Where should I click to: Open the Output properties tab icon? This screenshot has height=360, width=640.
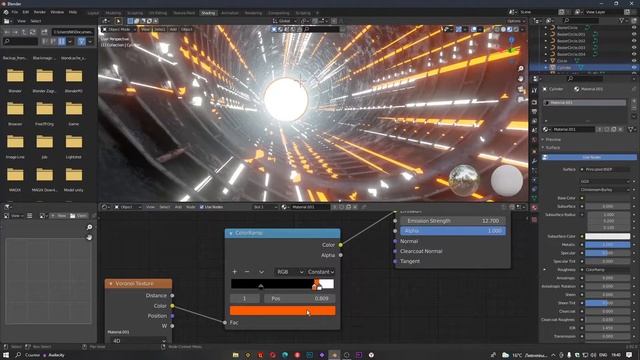(x=534, y=111)
